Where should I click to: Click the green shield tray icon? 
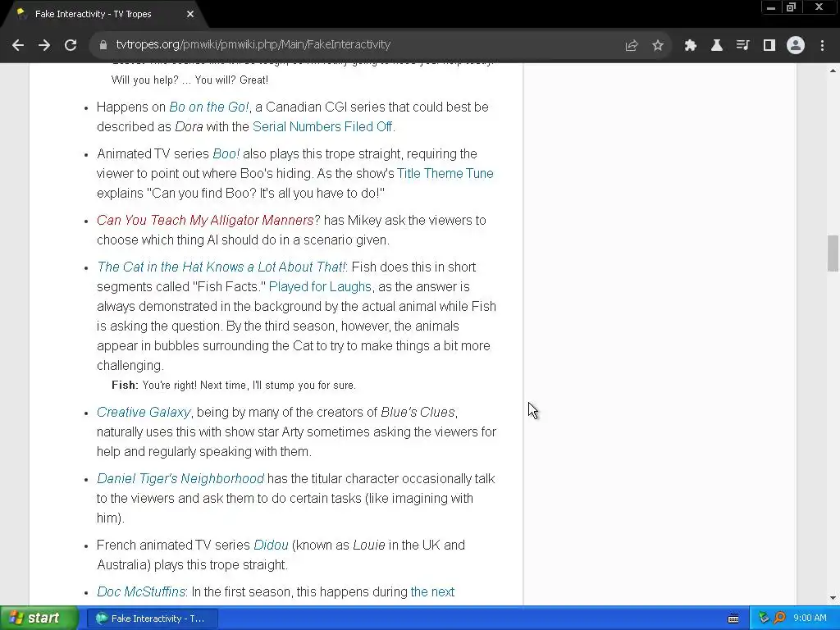764,618
